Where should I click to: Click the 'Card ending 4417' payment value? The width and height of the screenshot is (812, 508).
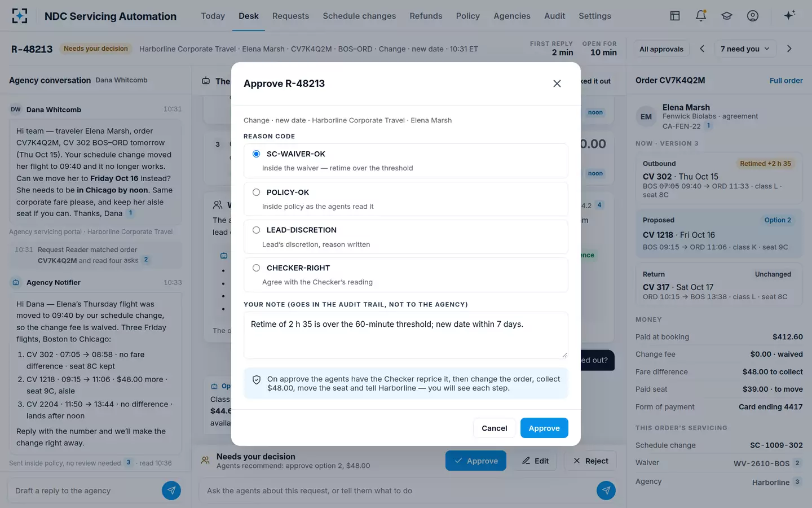[x=771, y=407]
